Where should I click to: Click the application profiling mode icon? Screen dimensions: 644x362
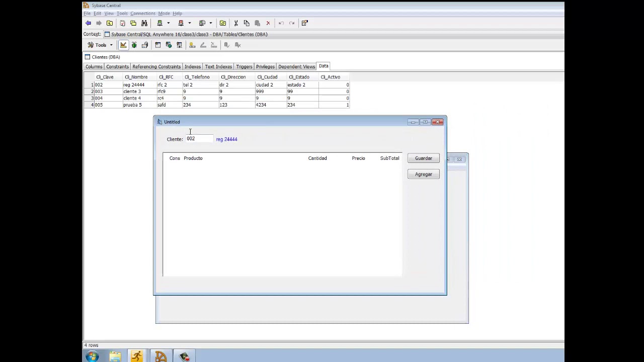145,45
